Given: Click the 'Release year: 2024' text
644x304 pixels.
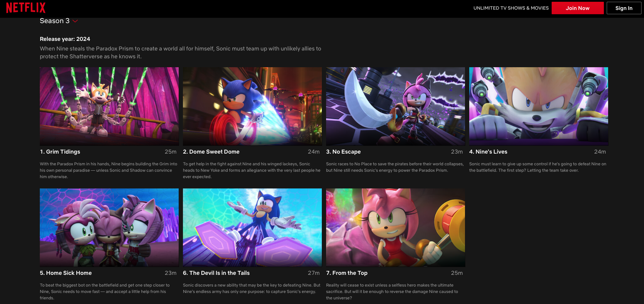Looking at the screenshot, I should [x=65, y=39].
